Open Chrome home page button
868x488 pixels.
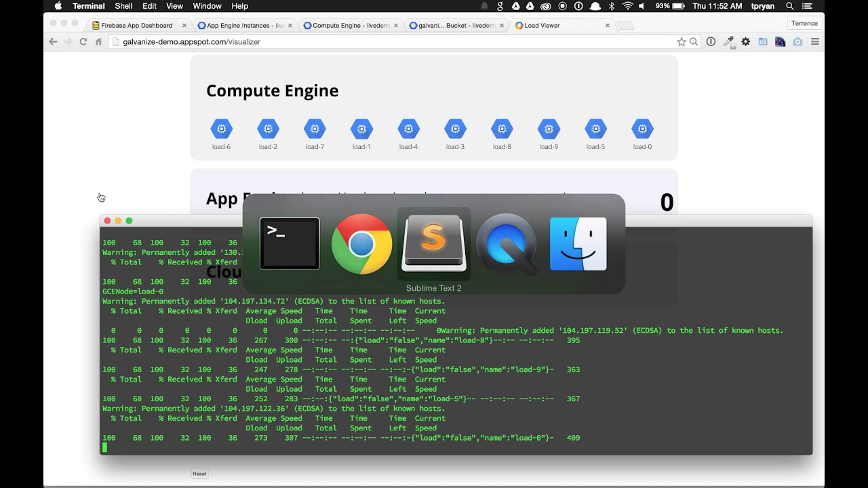pyautogui.click(x=98, y=41)
